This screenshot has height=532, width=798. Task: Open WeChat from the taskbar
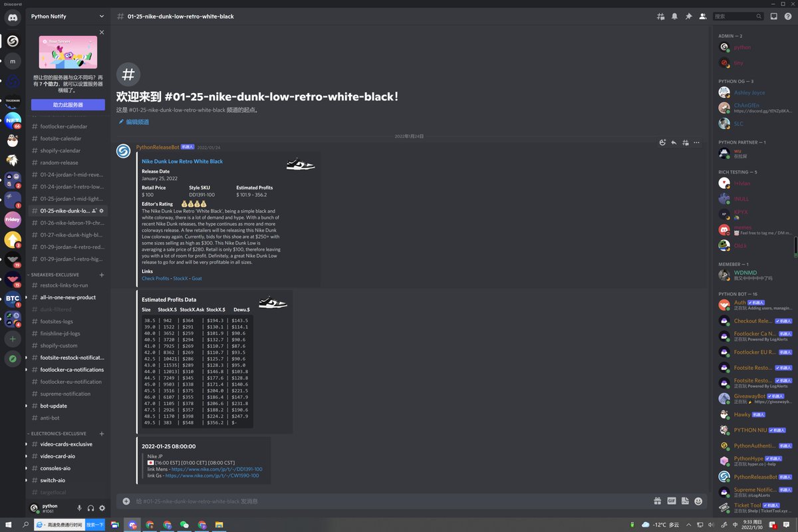pyautogui.click(x=184, y=525)
